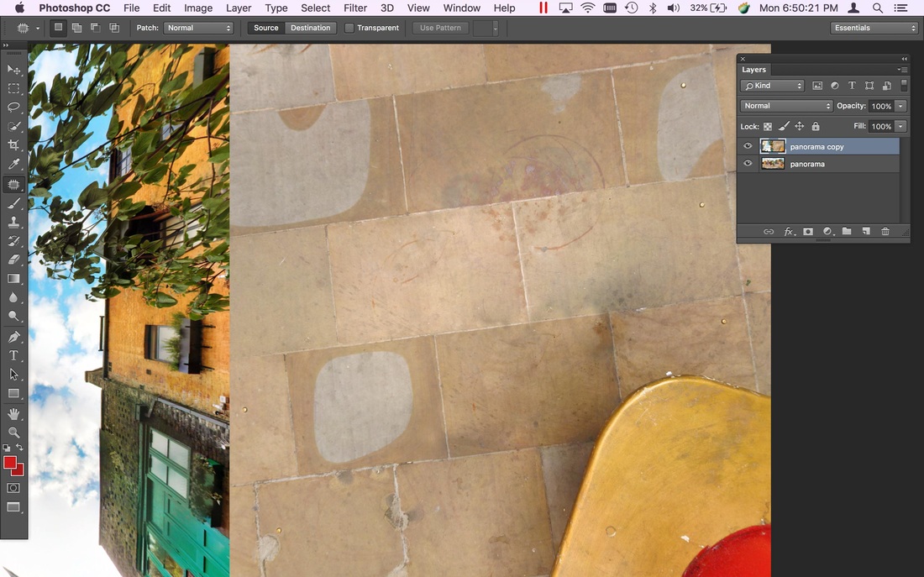Select the Crop tool

tap(13, 145)
